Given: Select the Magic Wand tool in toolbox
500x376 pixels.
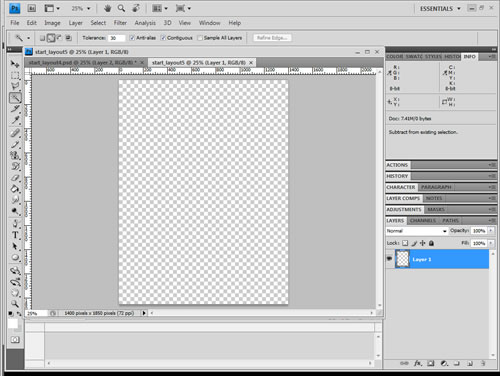Looking at the screenshot, I should (15, 98).
